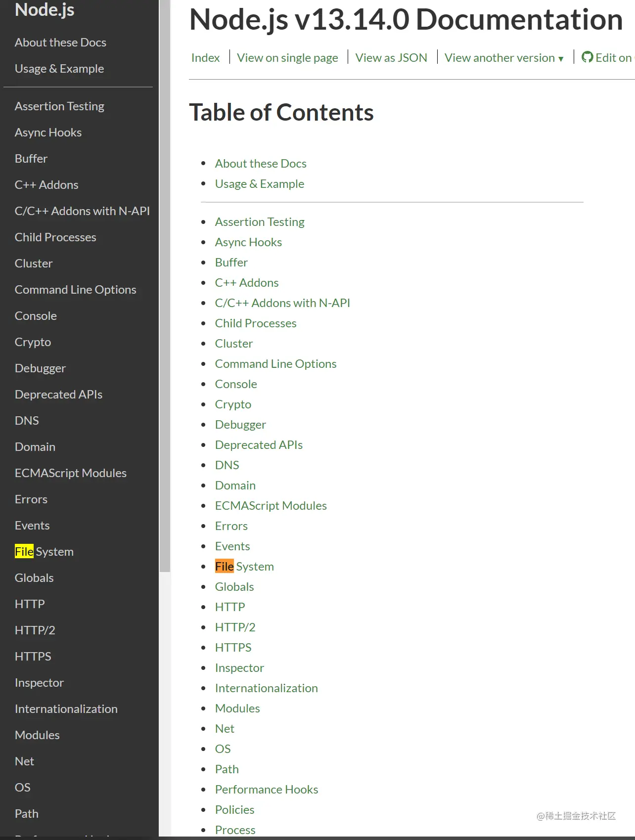Click Policies in Table of Contents

click(x=234, y=810)
